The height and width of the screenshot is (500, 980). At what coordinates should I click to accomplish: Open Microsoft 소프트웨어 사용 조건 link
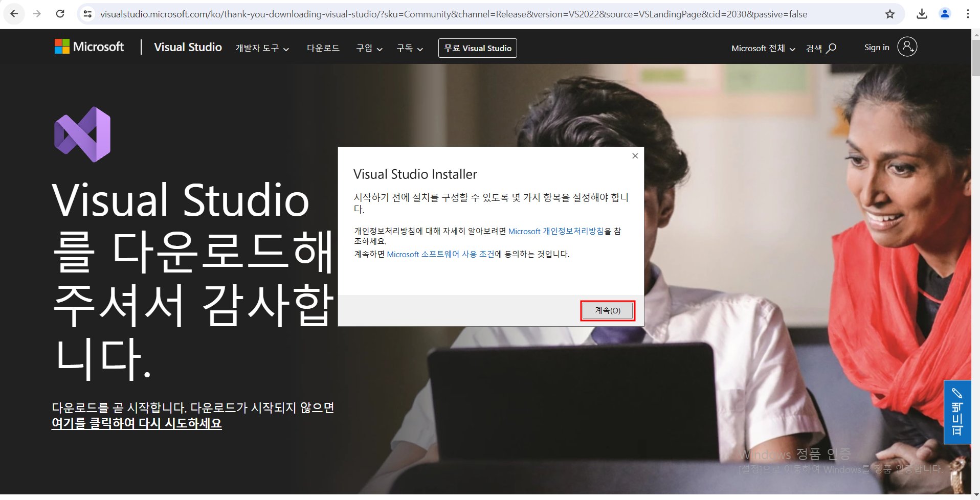[440, 254]
